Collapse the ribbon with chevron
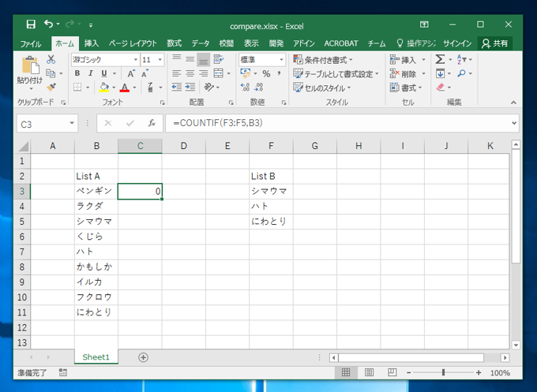The height and width of the screenshot is (392, 537). (513, 103)
